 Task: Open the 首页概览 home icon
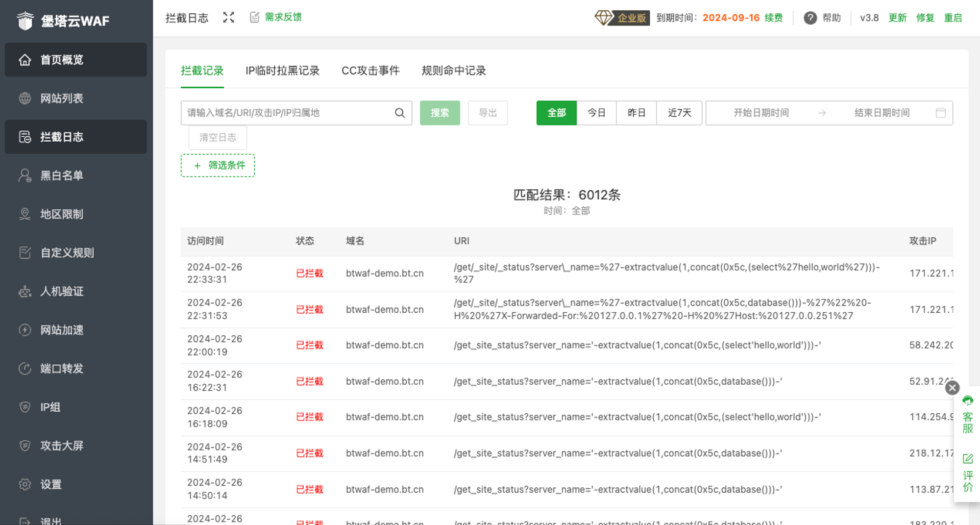[24, 59]
